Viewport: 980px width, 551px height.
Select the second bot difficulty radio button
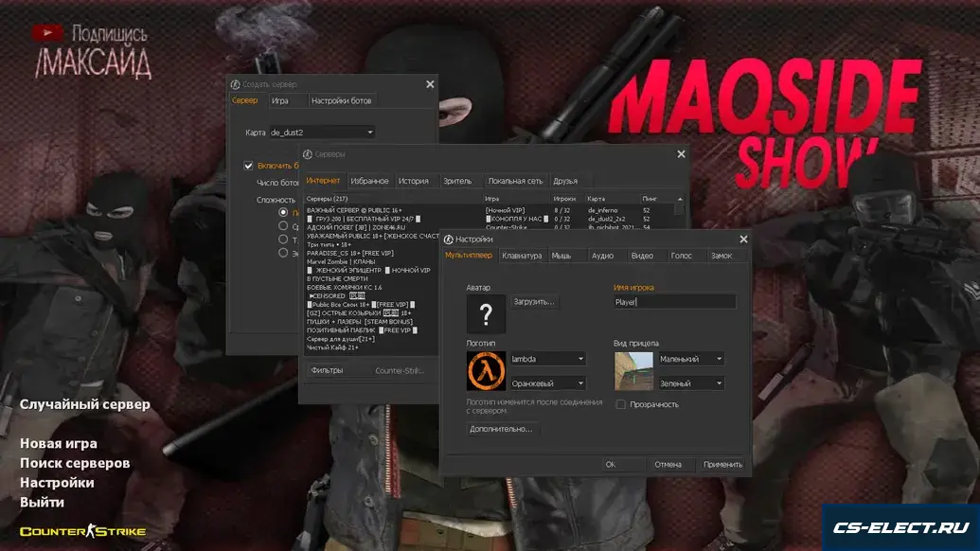(x=283, y=226)
